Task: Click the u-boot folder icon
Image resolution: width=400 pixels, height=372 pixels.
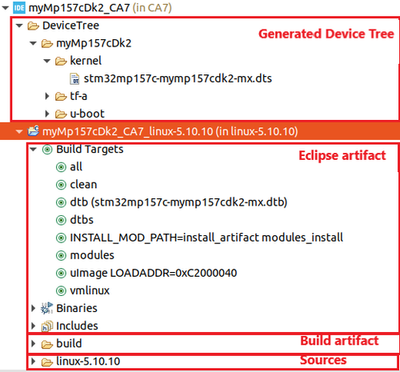Action: click(x=61, y=114)
